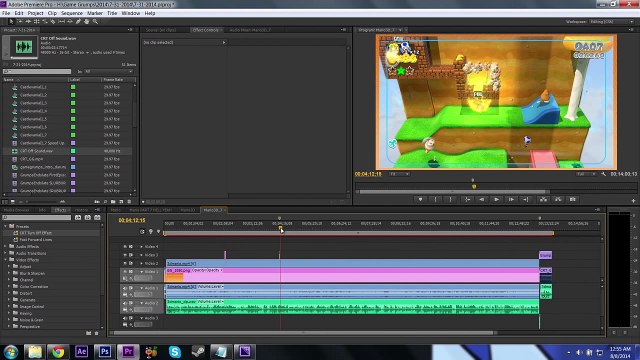Select the Fast Forward Lines preset
This screenshot has height=360, width=640.
(36, 240)
